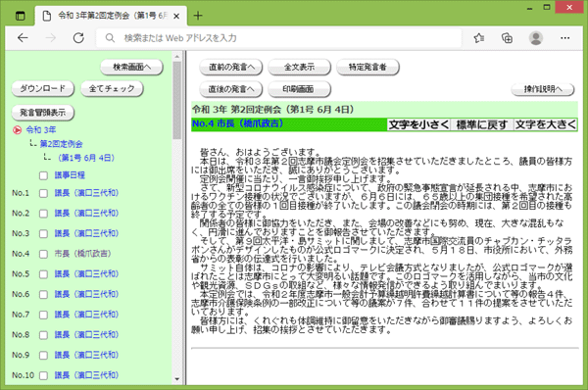The image size is (588, 390).
Task: Open No.6 議長(濵口三代和) link
Action: coord(86,294)
